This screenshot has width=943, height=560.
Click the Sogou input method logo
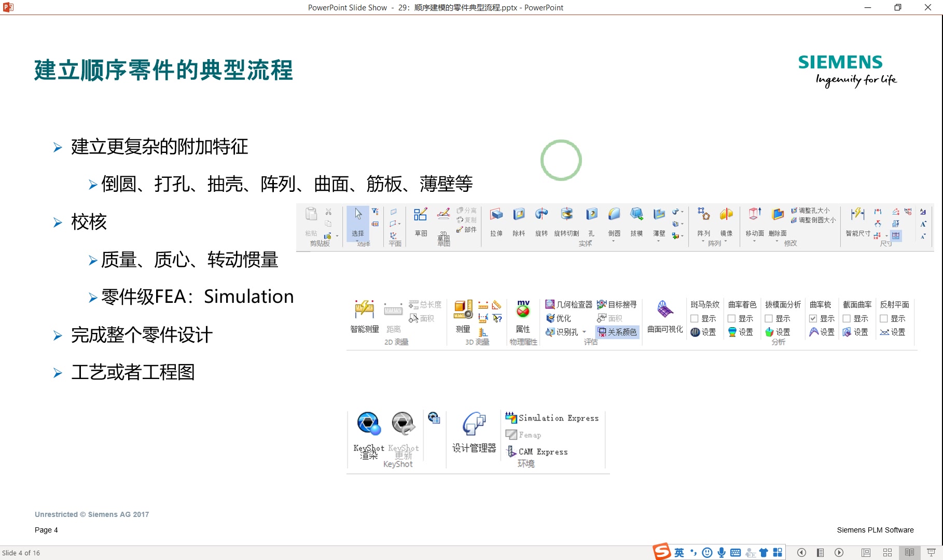click(x=661, y=551)
